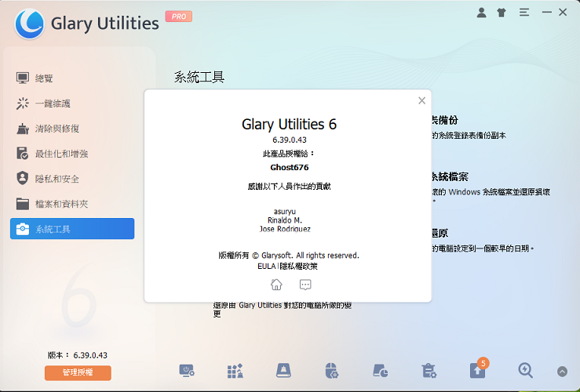The height and width of the screenshot is (392, 580).
Task: Close the About dialog with the X
Action: pos(421,100)
